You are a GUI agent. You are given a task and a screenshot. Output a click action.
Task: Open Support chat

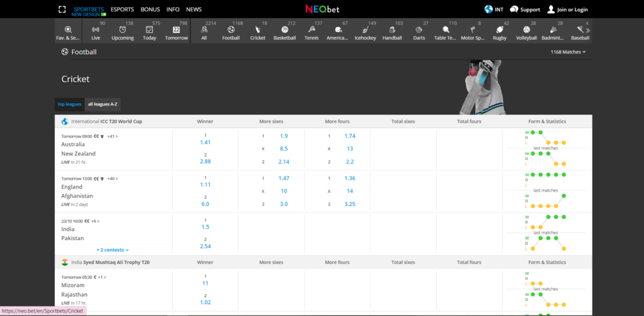click(525, 9)
